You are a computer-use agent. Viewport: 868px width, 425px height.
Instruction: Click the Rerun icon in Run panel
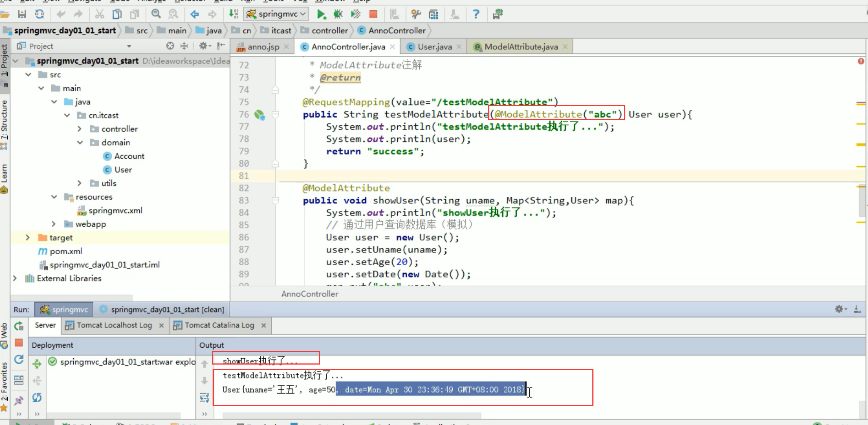(19, 325)
